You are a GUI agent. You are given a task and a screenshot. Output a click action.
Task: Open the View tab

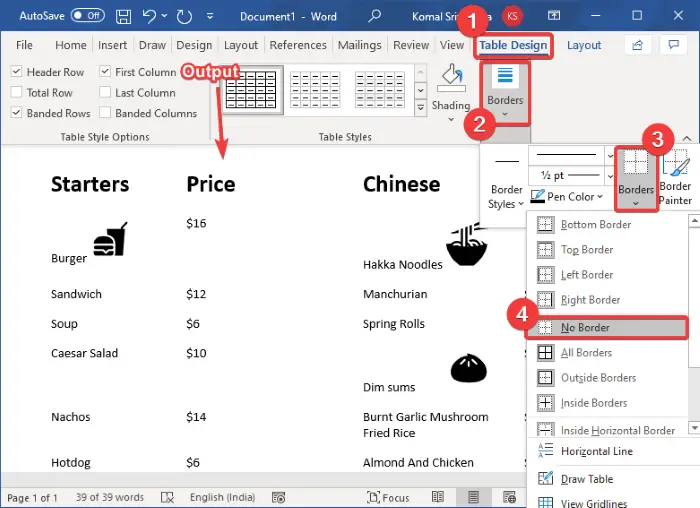click(452, 45)
